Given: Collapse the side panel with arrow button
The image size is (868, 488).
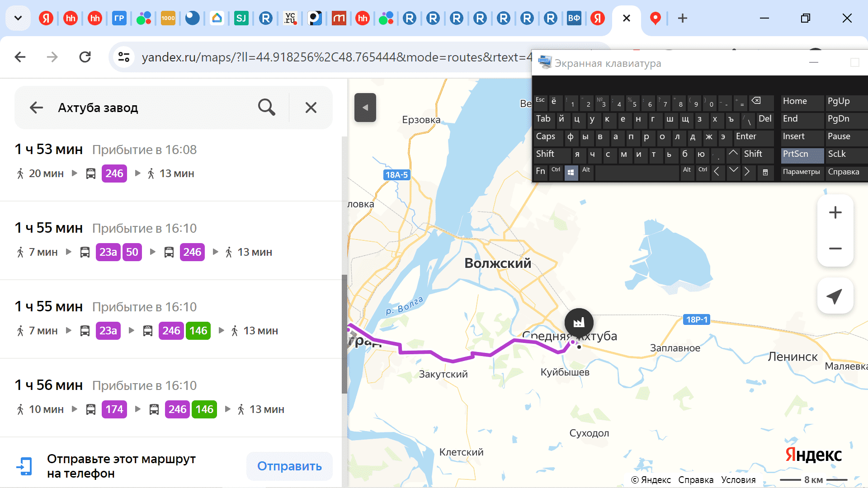Looking at the screenshot, I should coord(365,108).
